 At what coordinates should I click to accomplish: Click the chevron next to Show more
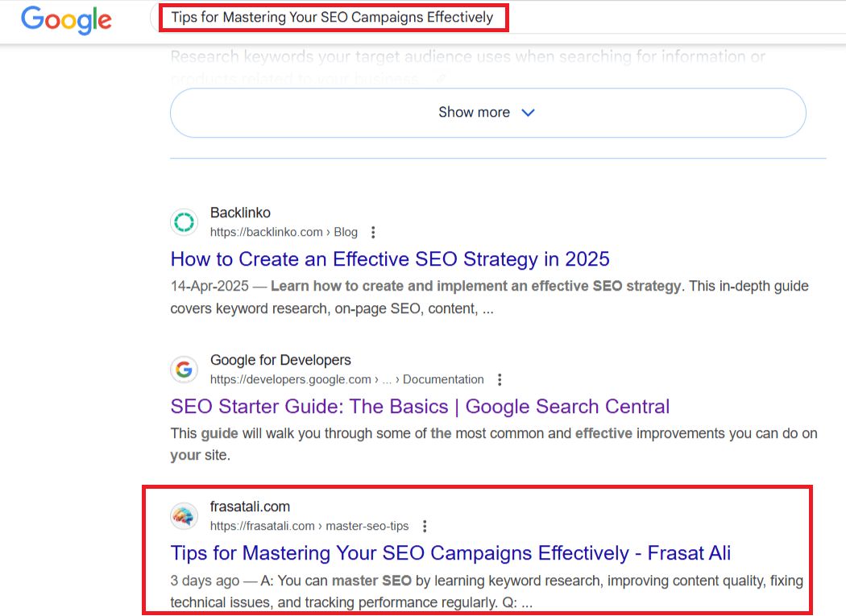tap(529, 113)
